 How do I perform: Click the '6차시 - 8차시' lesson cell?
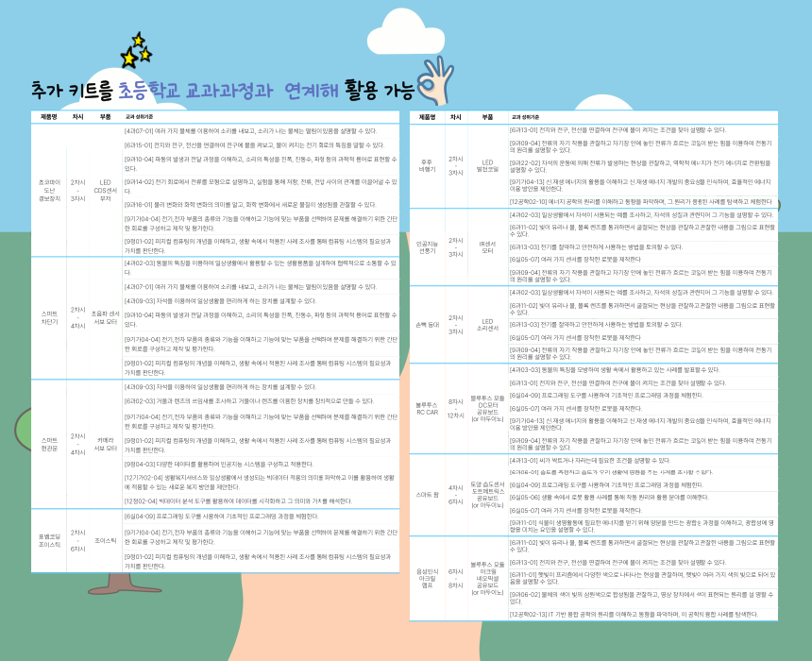[456, 578]
